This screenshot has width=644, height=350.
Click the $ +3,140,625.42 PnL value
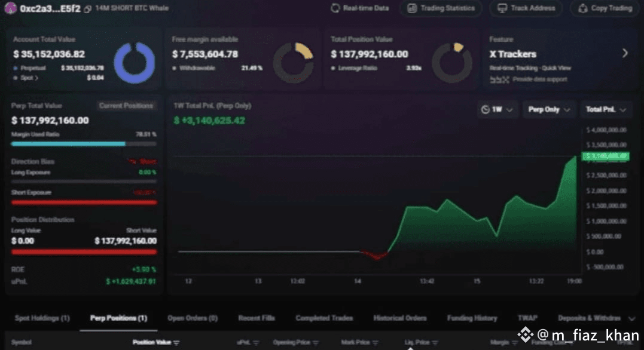pos(209,120)
